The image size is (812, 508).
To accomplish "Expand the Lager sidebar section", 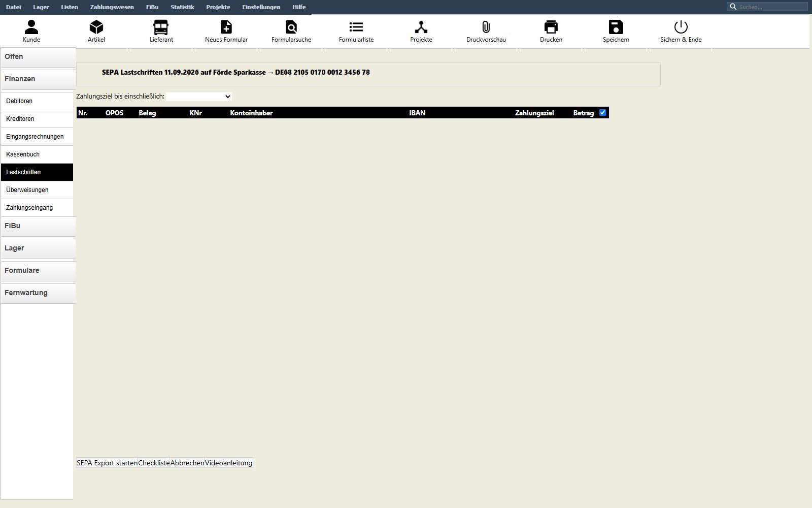I will pyautogui.click(x=38, y=248).
